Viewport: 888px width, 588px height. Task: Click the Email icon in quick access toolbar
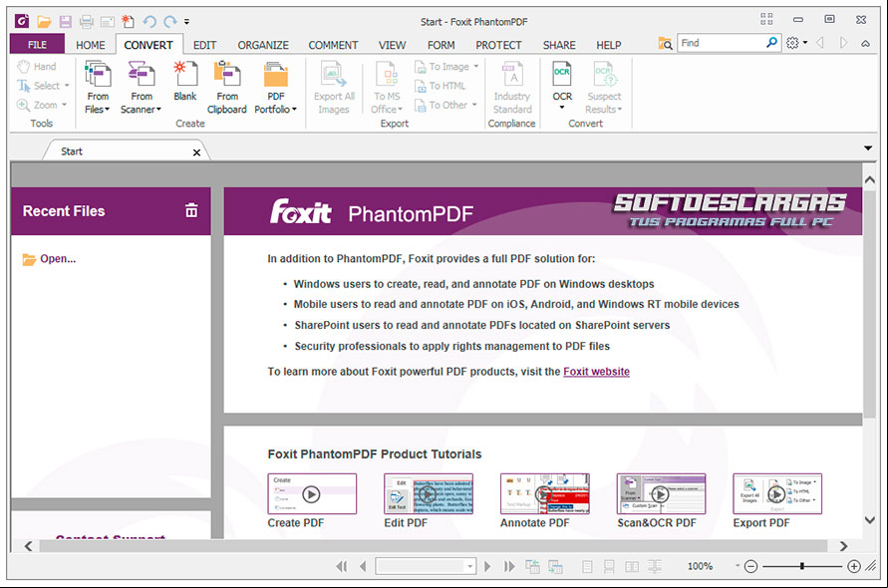(x=107, y=22)
